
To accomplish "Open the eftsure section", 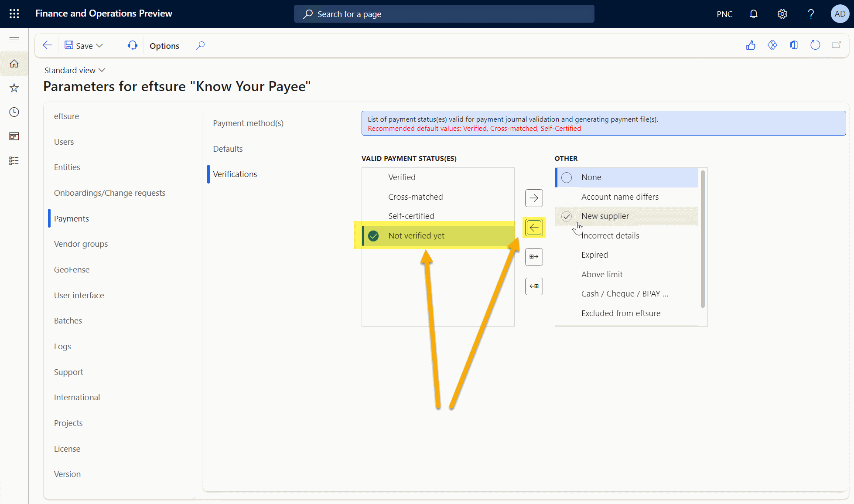I will click(x=66, y=116).
